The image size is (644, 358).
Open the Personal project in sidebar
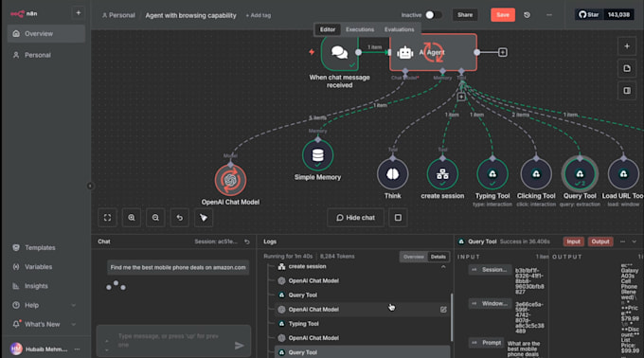pos(46,55)
